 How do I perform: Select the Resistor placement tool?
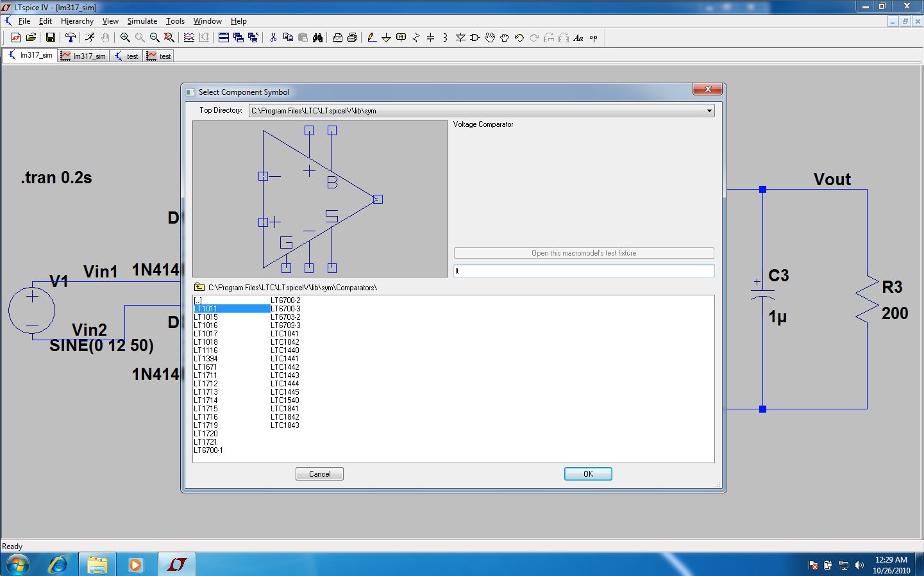416,38
